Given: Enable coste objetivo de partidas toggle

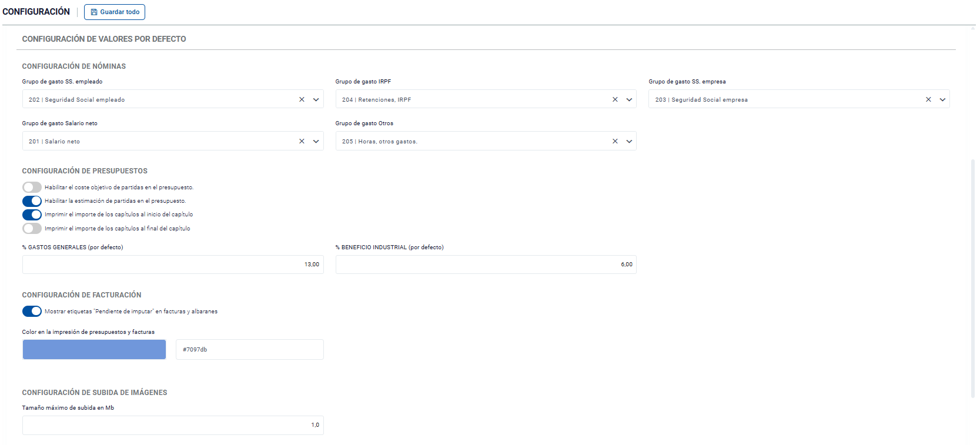Looking at the screenshot, I should click(x=32, y=188).
